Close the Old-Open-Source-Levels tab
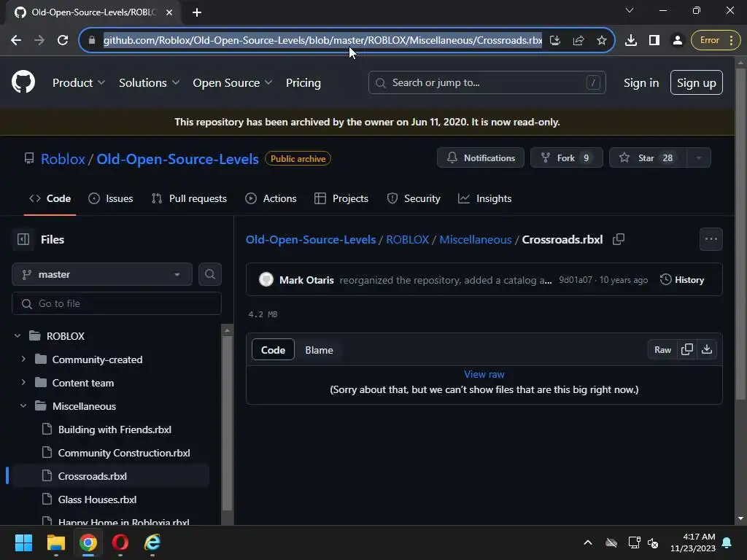 pyautogui.click(x=169, y=12)
